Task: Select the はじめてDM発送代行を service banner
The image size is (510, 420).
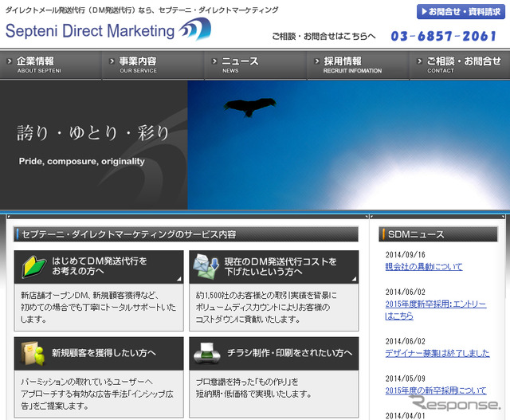Action: (107, 266)
